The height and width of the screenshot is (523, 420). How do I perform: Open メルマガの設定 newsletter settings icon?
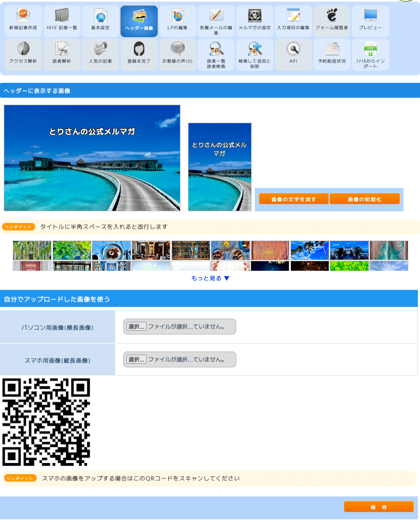254,21
